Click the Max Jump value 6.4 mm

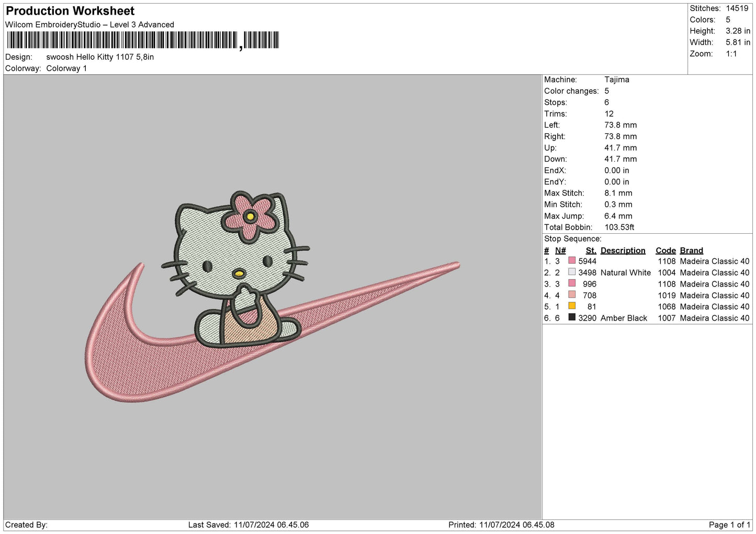point(618,216)
